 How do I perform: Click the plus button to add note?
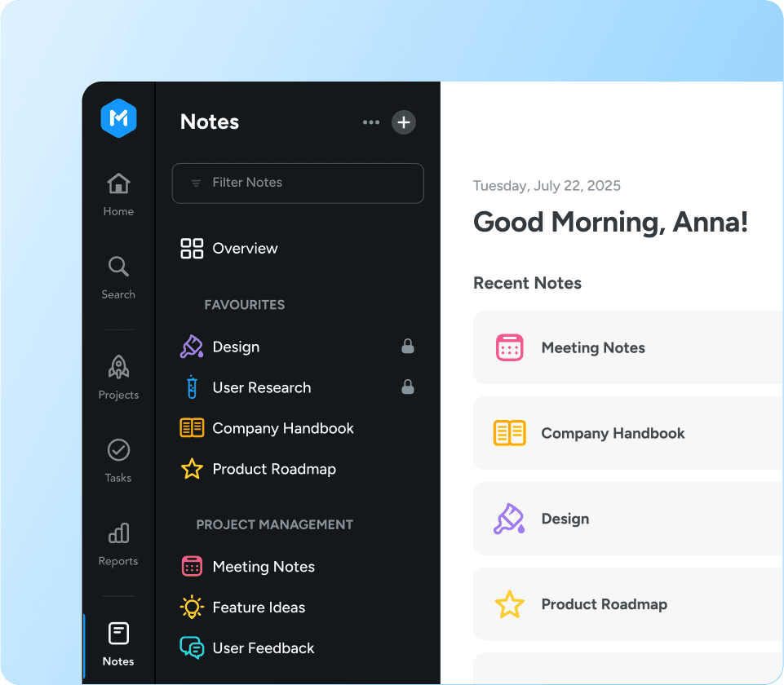[x=404, y=122]
